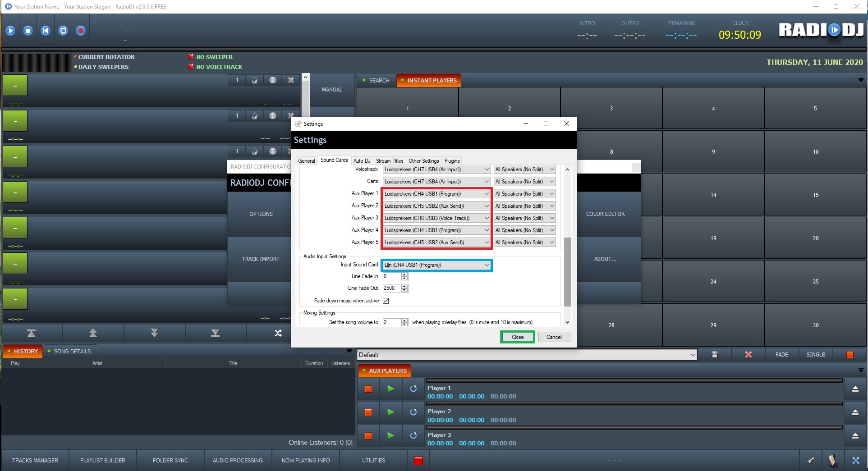Toggle loop on Aux Player 3
The image size is (868, 471).
(x=413, y=435)
